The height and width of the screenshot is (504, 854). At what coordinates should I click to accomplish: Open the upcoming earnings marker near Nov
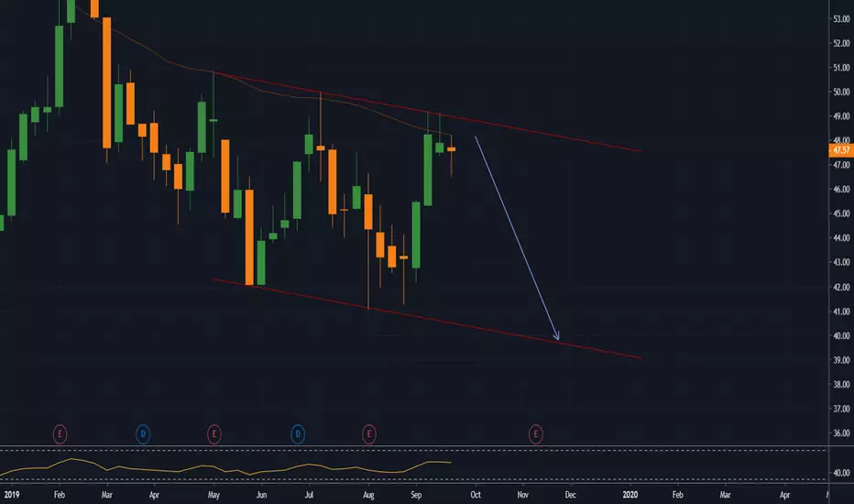tap(535, 434)
